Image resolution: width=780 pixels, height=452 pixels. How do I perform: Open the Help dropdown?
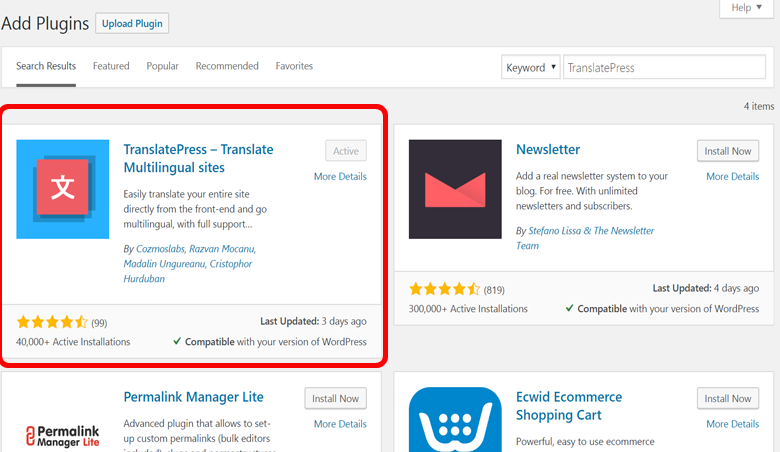[746, 8]
